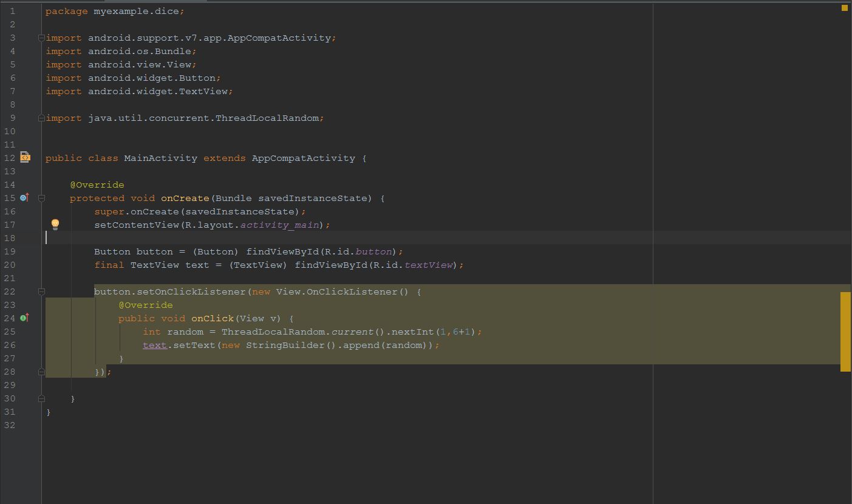This screenshot has height=504, width=852.
Task: Click line number 1 in the gutter
Action: click(13, 11)
